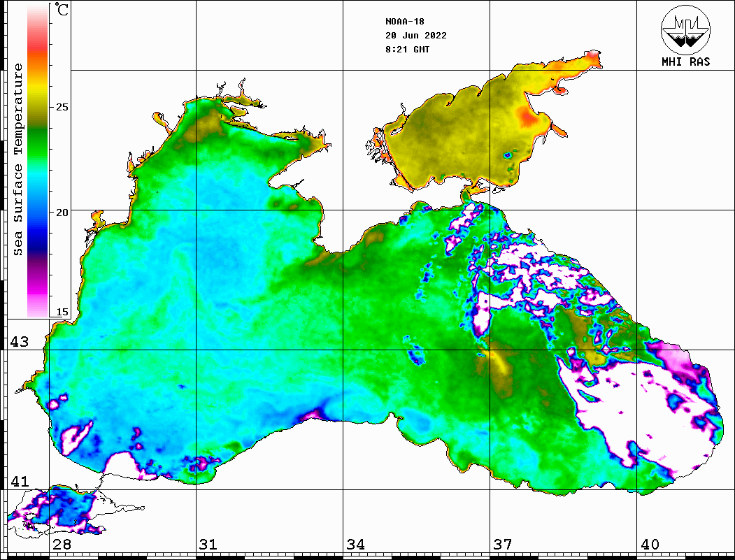Click the red hot spot in Azov Sea
This screenshot has width=735, height=560.
coord(528,117)
